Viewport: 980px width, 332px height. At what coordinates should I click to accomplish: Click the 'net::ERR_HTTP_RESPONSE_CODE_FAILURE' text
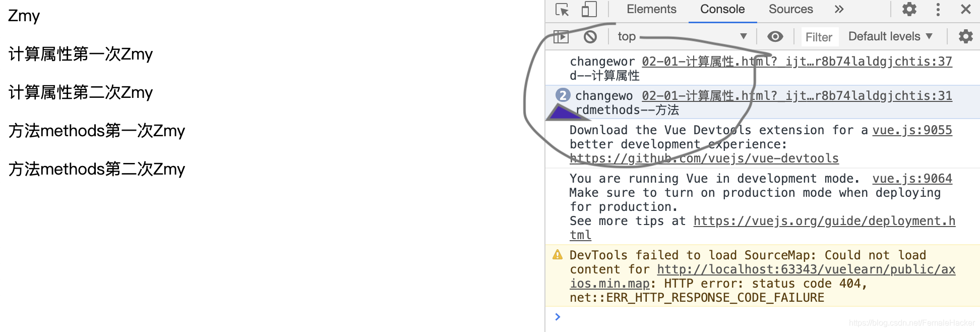click(697, 298)
